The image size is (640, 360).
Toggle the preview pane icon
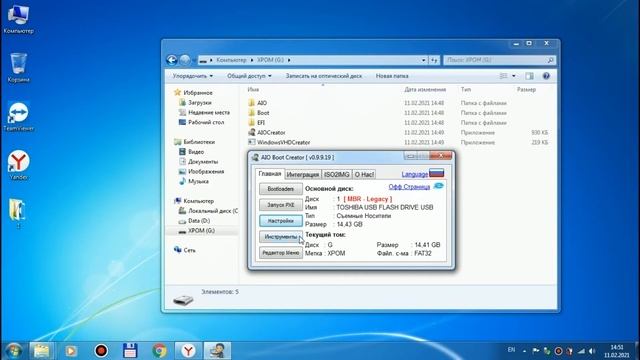pos(529,76)
